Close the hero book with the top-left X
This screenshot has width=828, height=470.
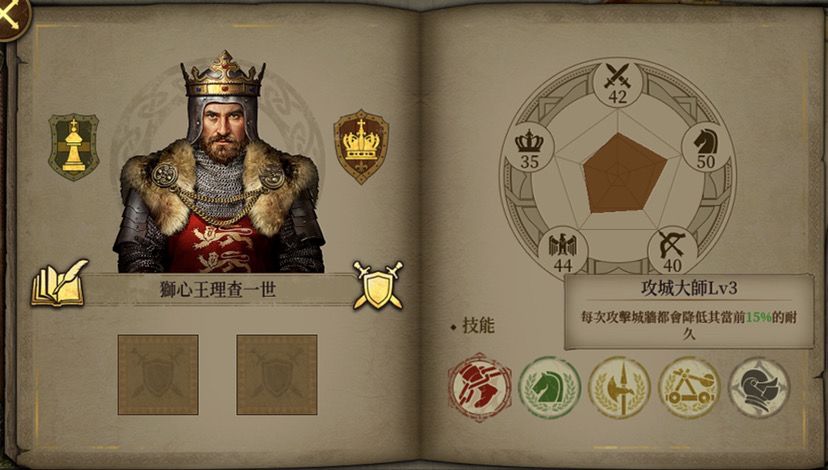[x=13, y=17]
